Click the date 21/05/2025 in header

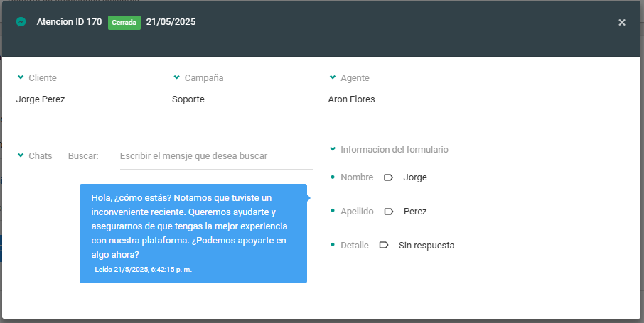coord(171,22)
